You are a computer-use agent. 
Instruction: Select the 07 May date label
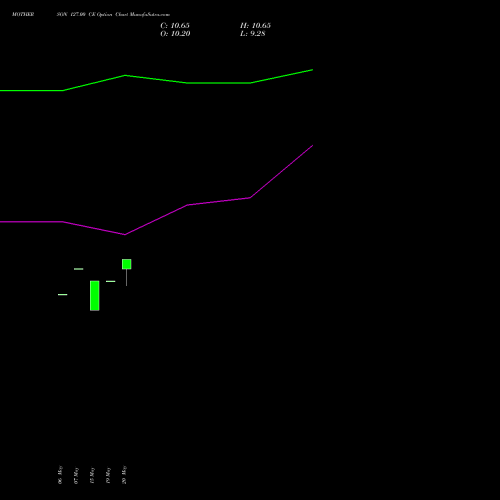(76, 475)
